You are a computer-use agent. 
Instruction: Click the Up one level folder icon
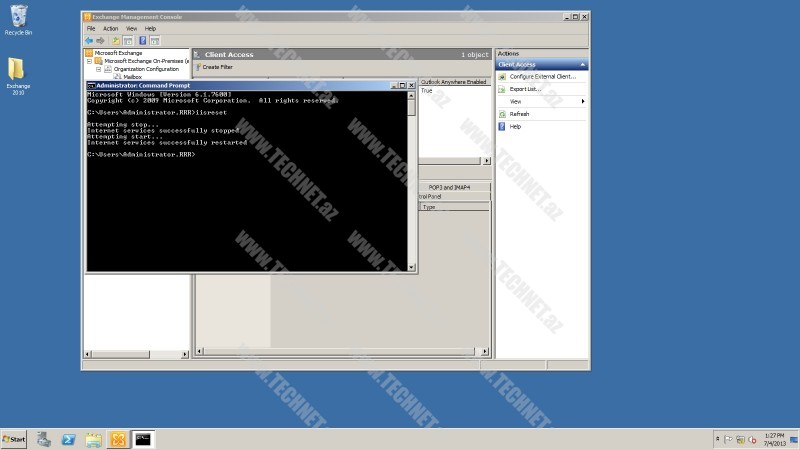click(116, 41)
